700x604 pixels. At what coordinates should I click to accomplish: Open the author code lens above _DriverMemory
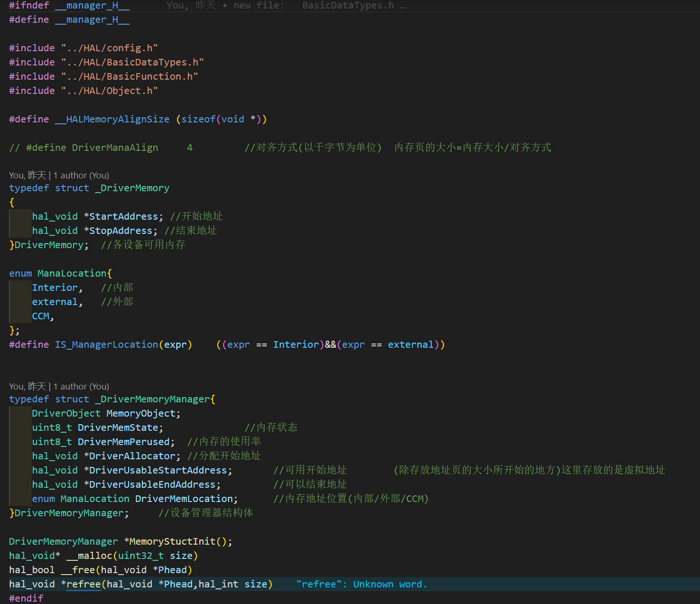[59, 176]
